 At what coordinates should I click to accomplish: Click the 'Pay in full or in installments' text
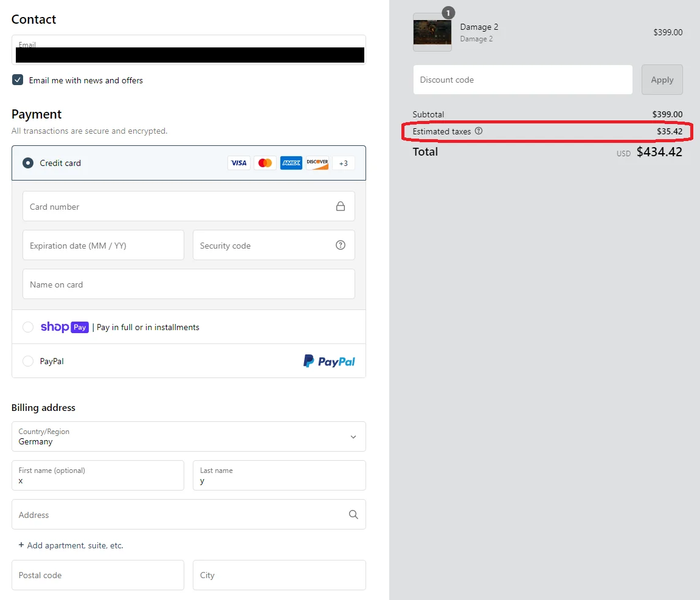point(148,327)
